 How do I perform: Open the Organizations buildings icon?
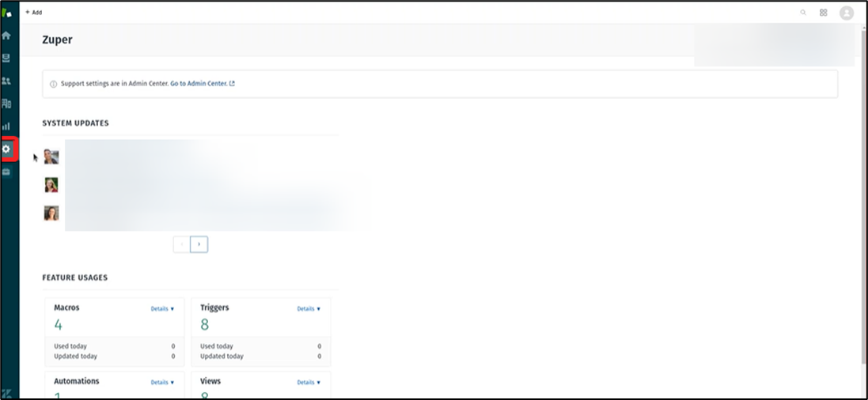pyautogui.click(x=6, y=104)
